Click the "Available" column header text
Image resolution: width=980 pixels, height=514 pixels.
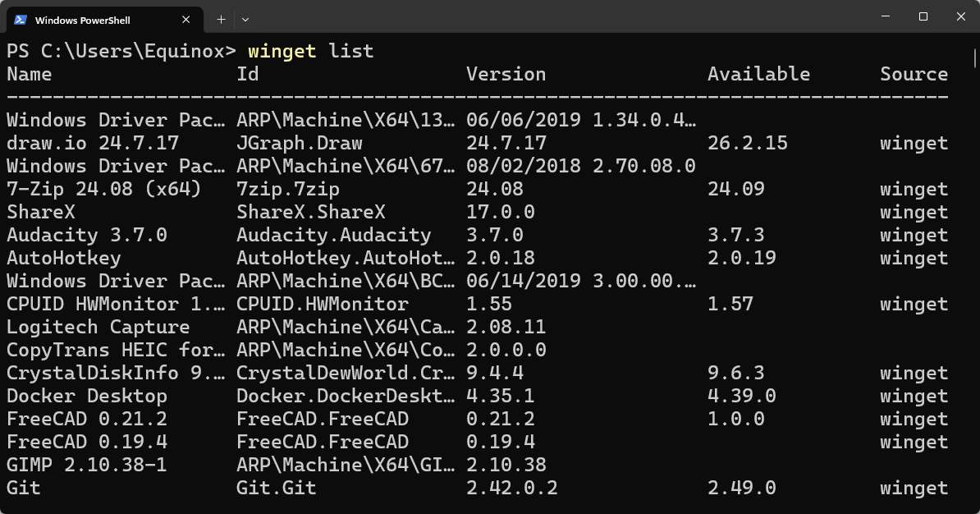pyautogui.click(x=758, y=74)
